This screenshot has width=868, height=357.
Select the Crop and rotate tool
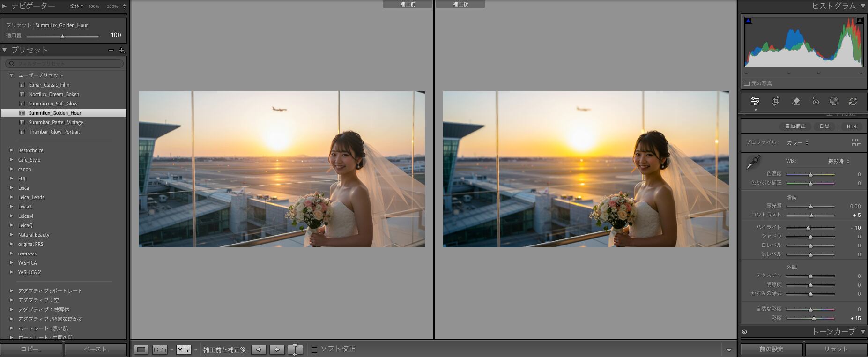tap(776, 101)
